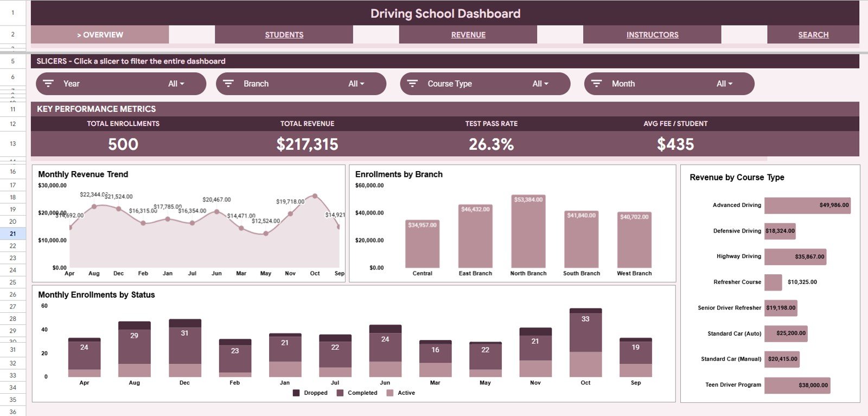The width and height of the screenshot is (868, 416).
Task: Select the Dropped legend swatch
Action: [296, 393]
